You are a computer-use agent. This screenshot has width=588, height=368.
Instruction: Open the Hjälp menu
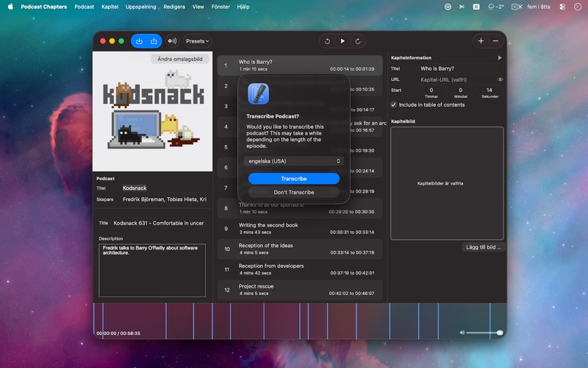243,7
